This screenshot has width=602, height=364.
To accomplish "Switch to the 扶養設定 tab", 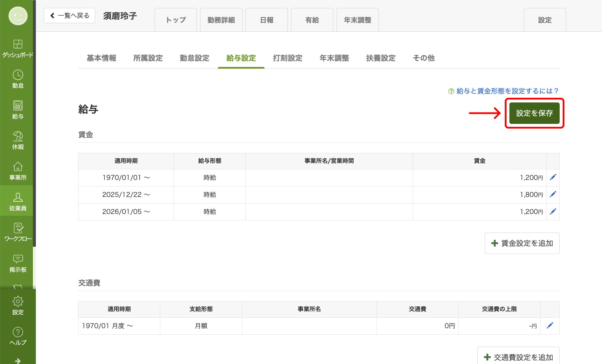I will pyautogui.click(x=381, y=58).
